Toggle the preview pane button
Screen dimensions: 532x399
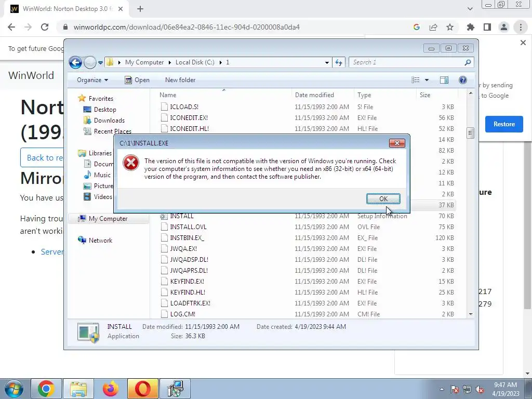(444, 80)
